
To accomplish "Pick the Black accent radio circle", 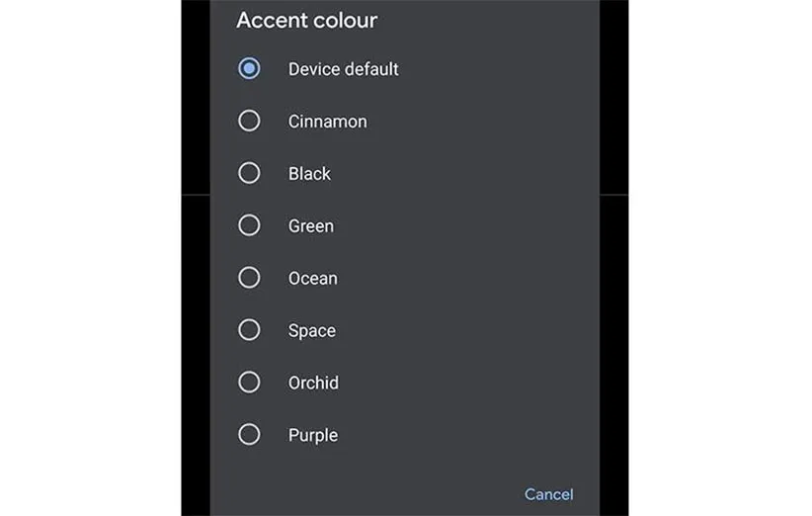I will [249, 174].
